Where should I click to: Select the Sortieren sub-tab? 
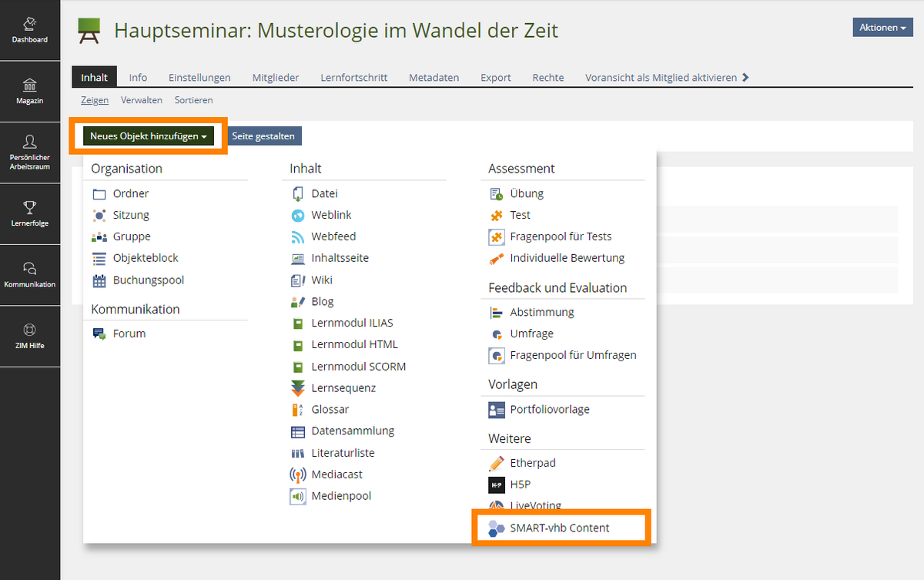(194, 100)
